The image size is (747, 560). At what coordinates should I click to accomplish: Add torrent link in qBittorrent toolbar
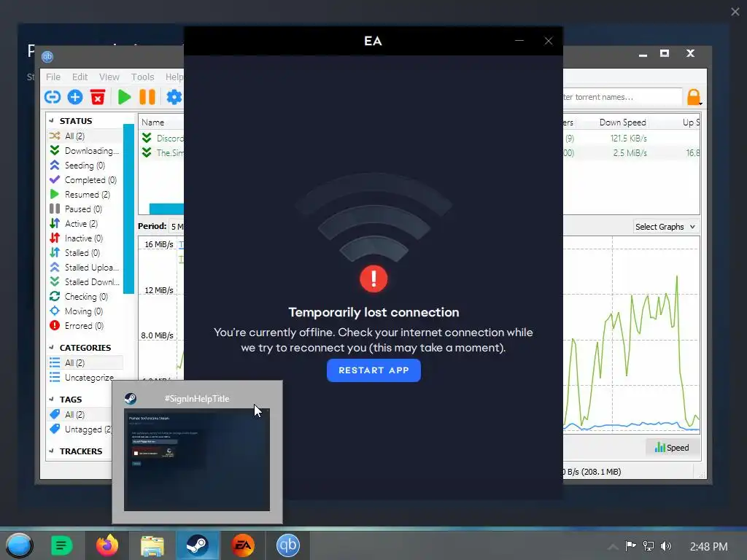(53, 97)
